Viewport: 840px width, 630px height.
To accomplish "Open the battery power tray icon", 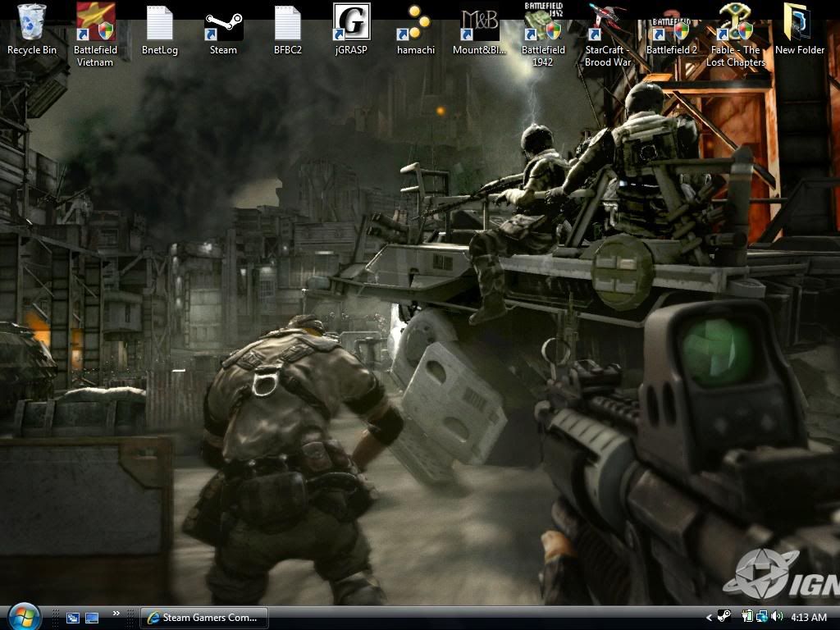I will point(746,617).
